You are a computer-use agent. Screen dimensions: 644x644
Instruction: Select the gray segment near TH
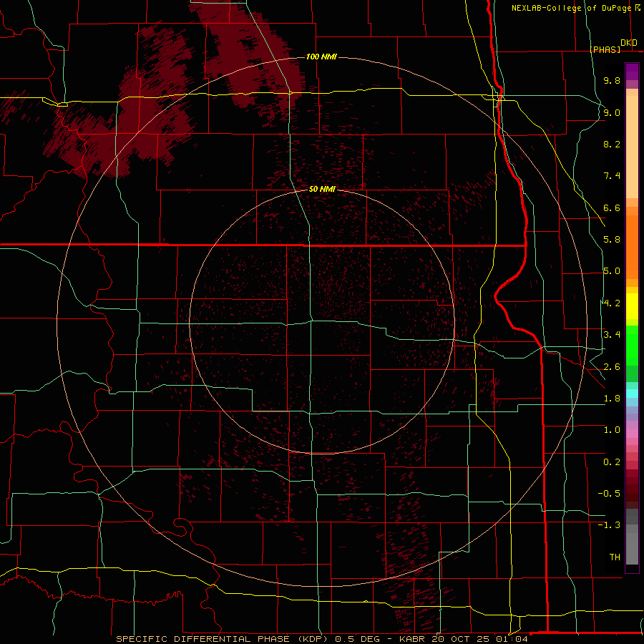632,549
